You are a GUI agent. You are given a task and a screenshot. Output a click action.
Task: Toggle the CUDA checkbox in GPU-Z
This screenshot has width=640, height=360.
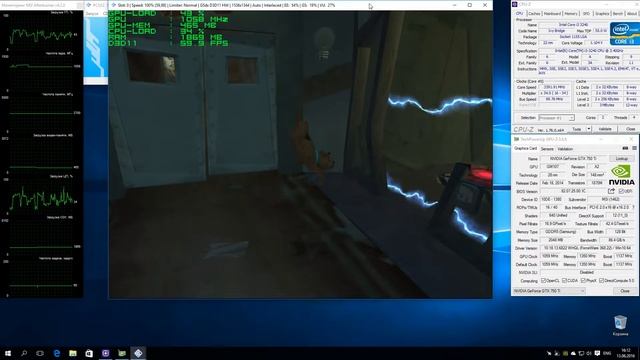coord(564,281)
